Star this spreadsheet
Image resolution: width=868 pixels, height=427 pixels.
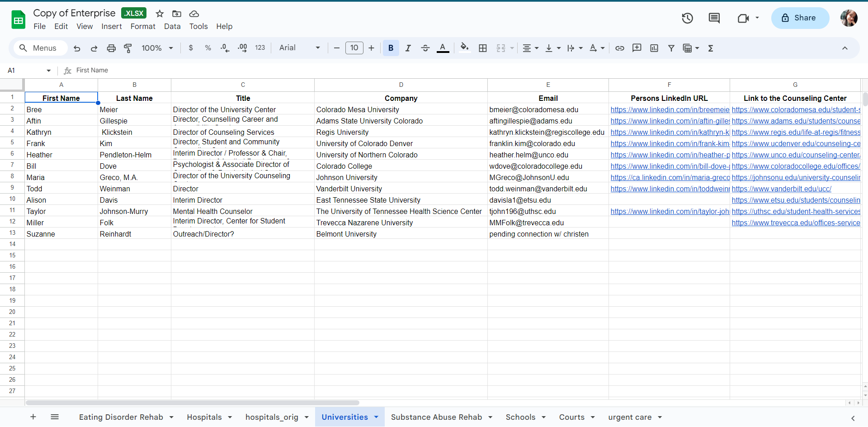tap(160, 14)
